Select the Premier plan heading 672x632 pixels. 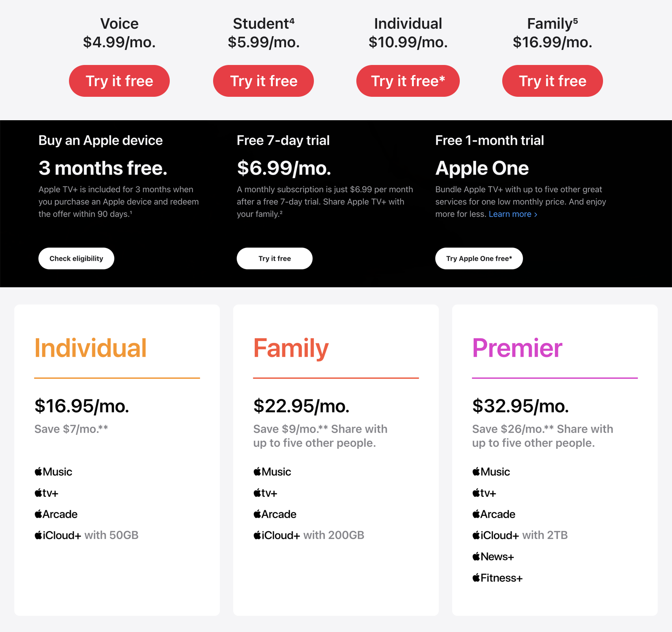pos(517,348)
